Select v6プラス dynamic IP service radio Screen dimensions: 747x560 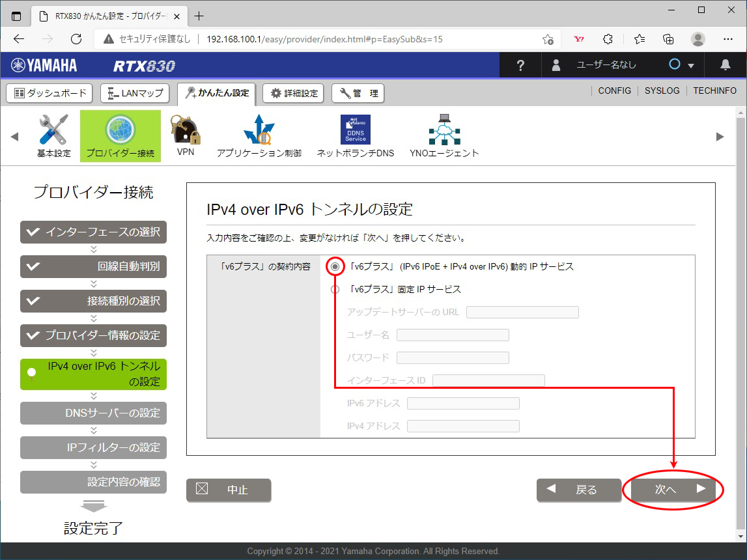tap(335, 267)
